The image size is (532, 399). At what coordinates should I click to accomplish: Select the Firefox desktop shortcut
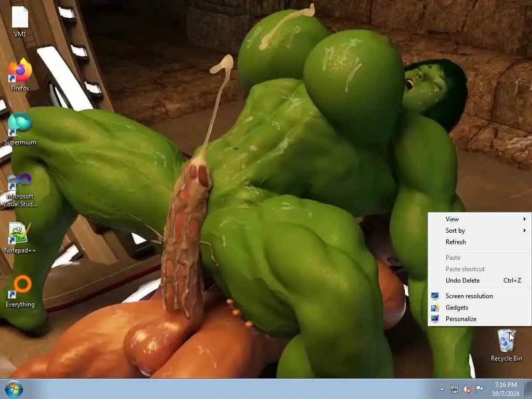coord(20,75)
